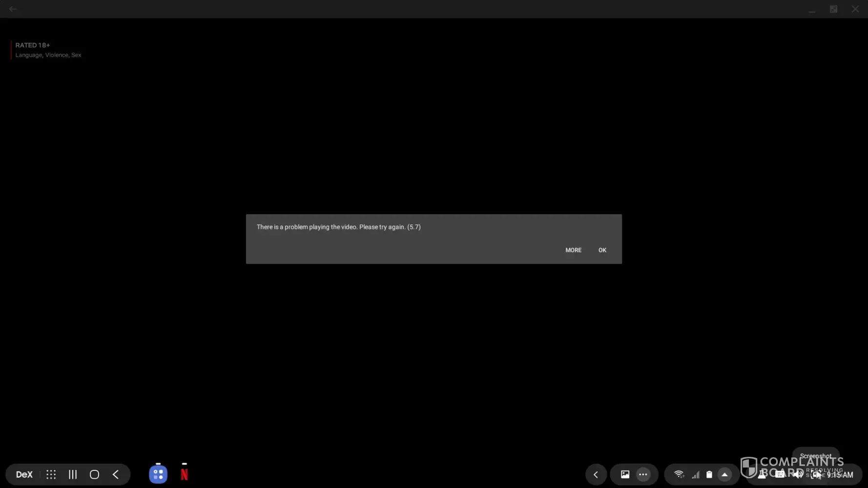Adjust volume via the speaker icon

click(798, 474)
